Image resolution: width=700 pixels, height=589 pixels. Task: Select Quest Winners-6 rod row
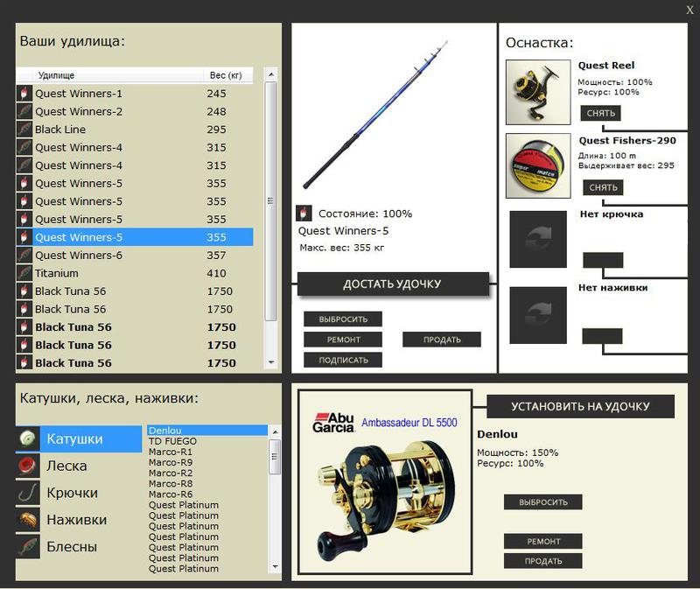click(x=135, y=255)
